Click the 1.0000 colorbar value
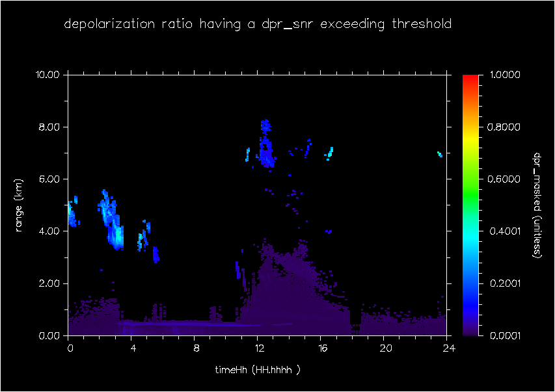555x392 pixels. (x=504, y=75)
